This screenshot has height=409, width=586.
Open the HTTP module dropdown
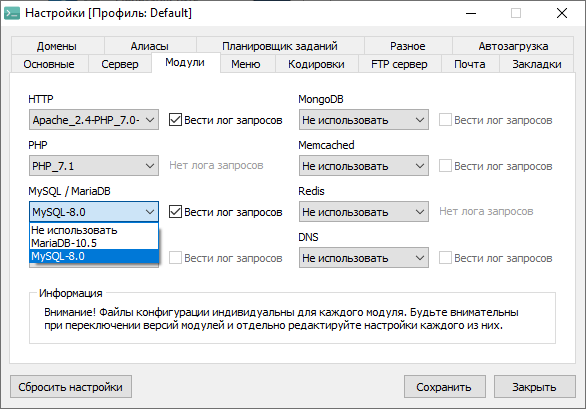pos(94,120)
